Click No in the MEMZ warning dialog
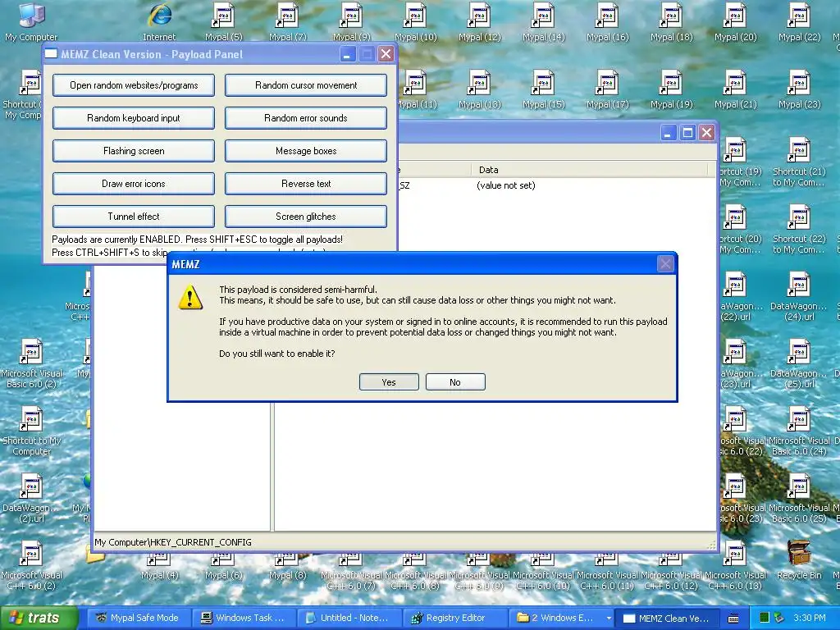 (x=455, y=382)
